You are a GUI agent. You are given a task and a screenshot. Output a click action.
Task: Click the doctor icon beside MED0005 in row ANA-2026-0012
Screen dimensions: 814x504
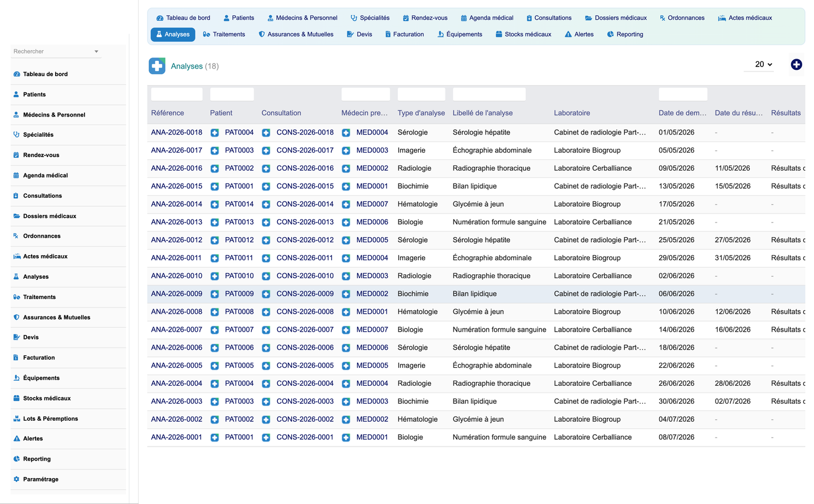pos(346,240)
